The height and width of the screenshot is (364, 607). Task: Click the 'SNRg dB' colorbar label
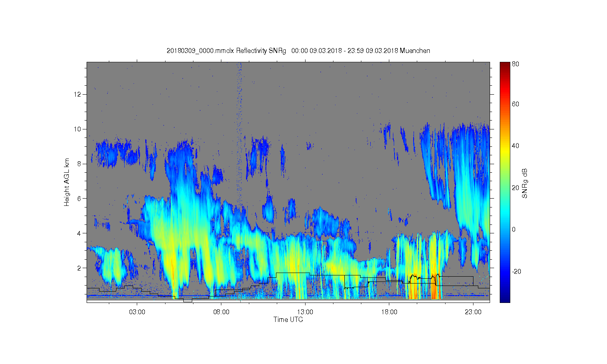point(524,183)
